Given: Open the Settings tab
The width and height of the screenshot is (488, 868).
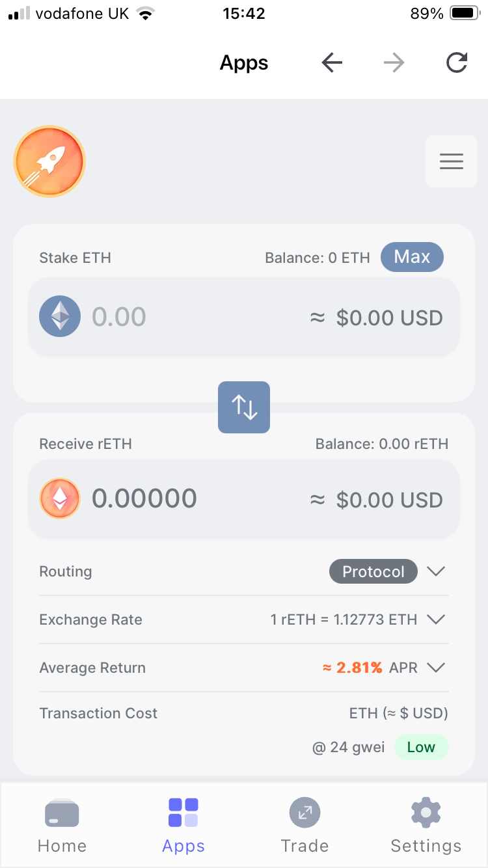Looking at the screenshot, I should (x=426, y=825).
